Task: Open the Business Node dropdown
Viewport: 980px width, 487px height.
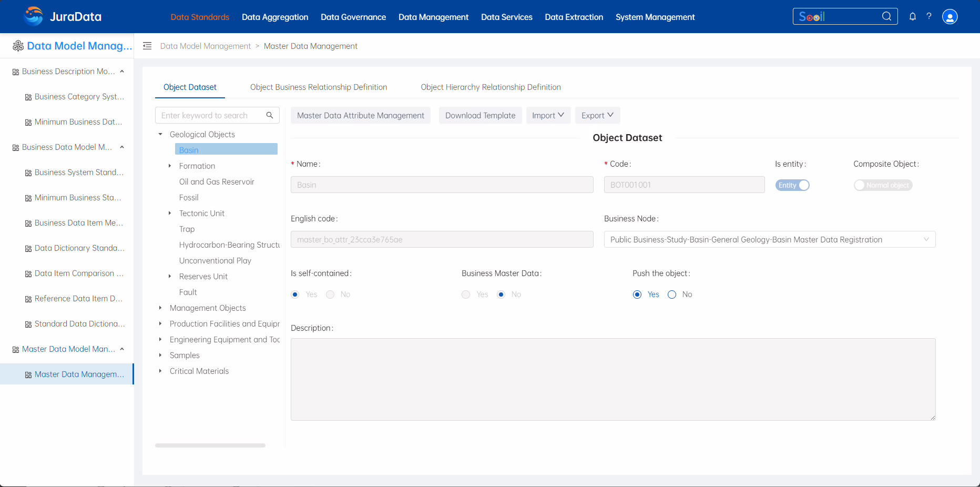Action: click(x=769, y=240)
